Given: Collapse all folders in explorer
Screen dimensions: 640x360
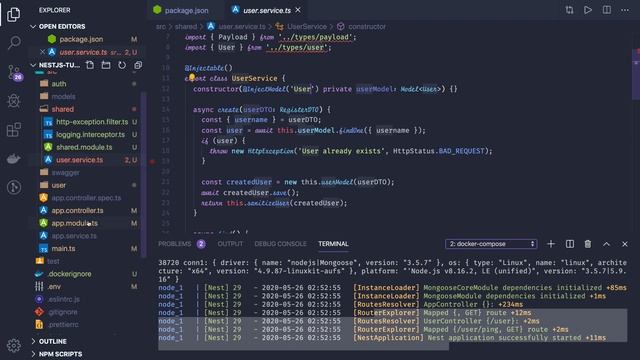Looking at the screenshot, I should [x=138, y=65].
